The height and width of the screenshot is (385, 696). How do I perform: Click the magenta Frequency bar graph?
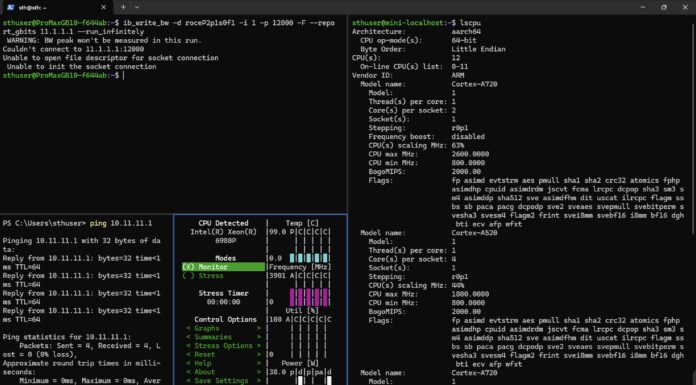pyautogui.click(x=309, y=297)
